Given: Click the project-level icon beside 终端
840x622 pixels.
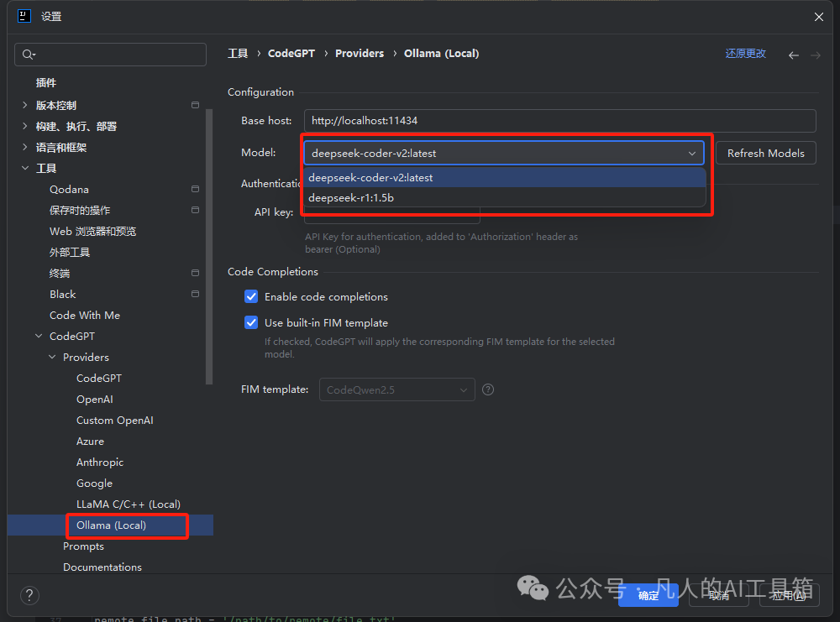Looking at the screenshot, I should click(195, 273).
